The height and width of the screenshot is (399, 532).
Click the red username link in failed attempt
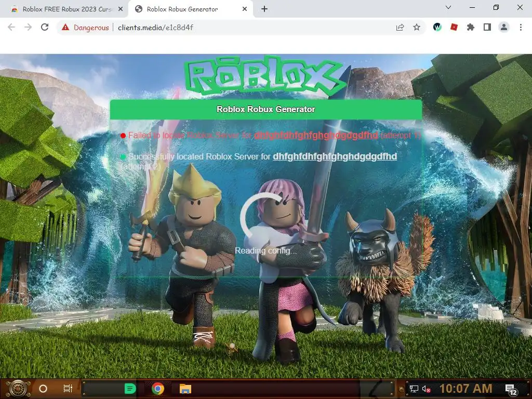316,135
